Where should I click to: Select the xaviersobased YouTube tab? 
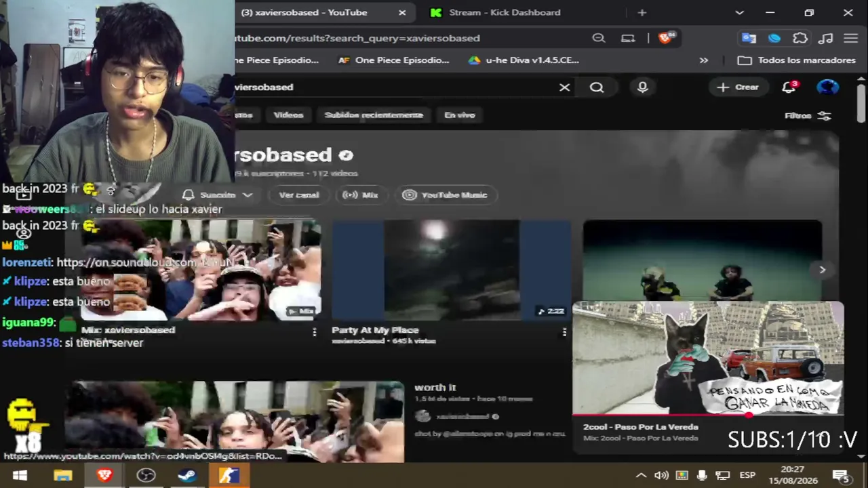click(x=304, y=12)
